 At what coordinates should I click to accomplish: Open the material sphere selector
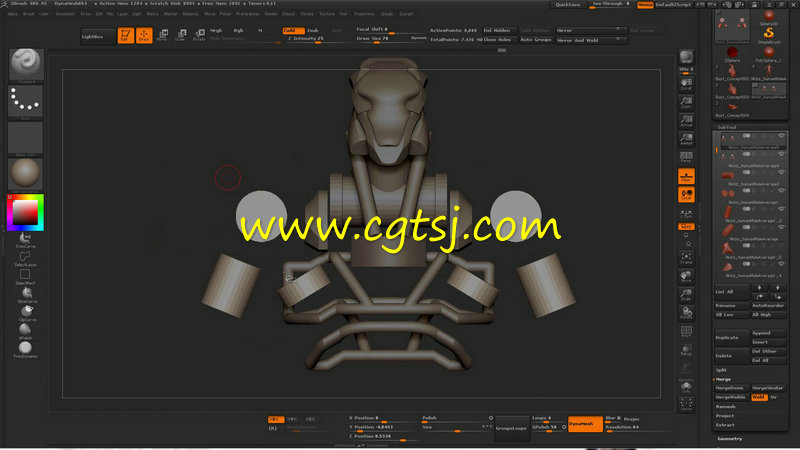click(x=26, y=174)
